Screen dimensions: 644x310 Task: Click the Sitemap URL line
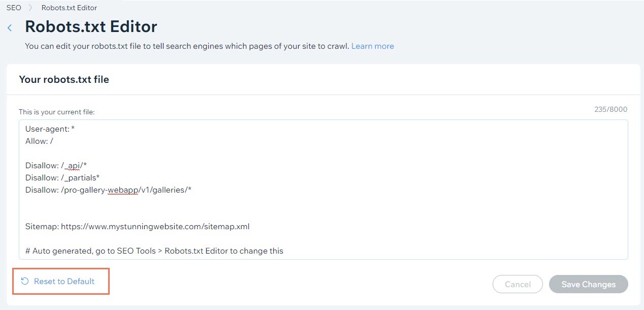point(137,227)
